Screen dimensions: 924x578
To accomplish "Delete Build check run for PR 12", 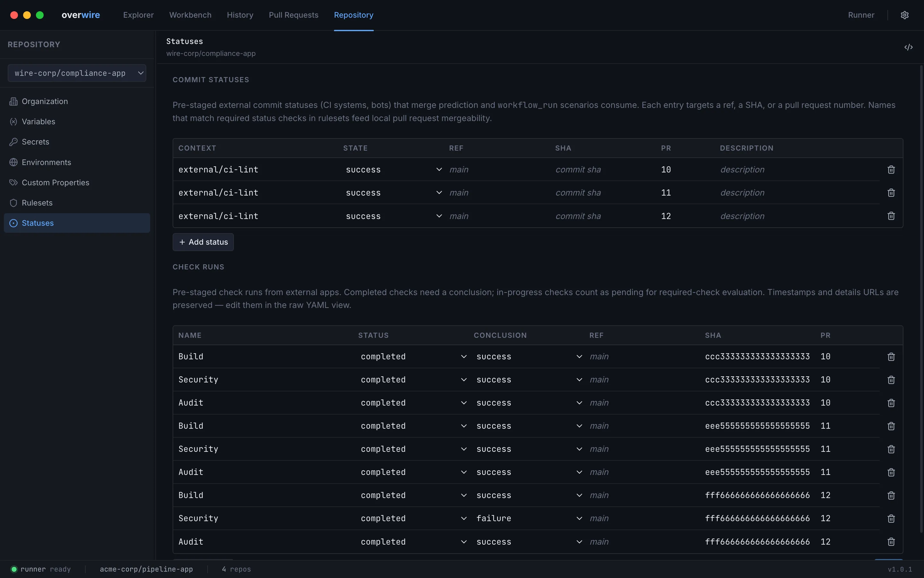I will (891, 495).
